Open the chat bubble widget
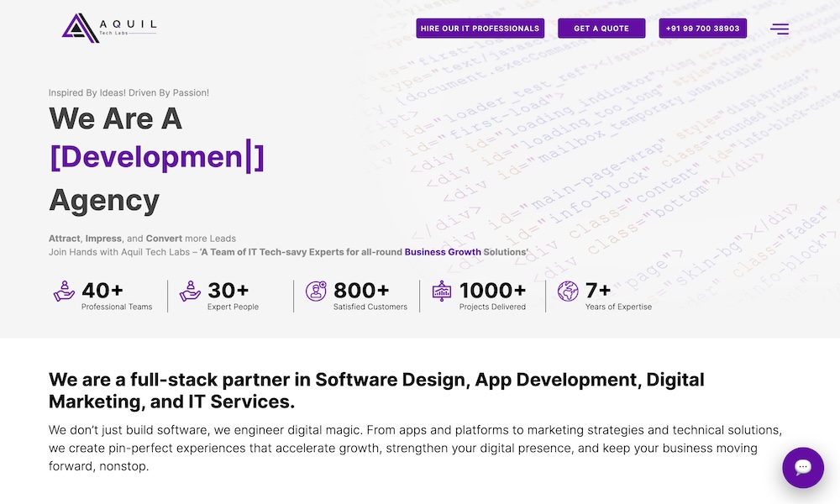The image size is (840, 504). pyautogui.click(x=802, y=467)
